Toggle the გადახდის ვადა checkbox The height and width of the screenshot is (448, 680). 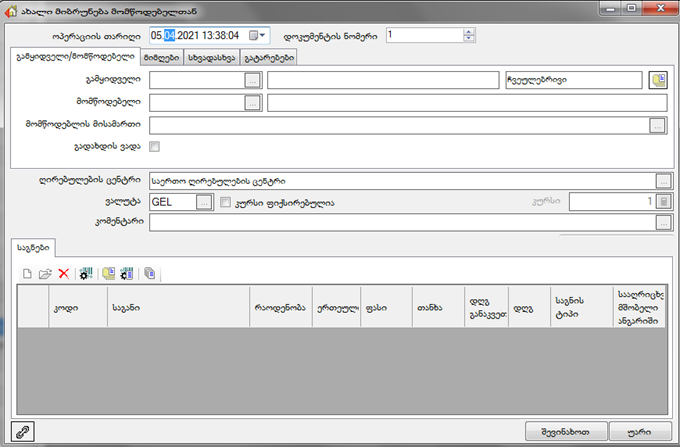coord(154,147)
